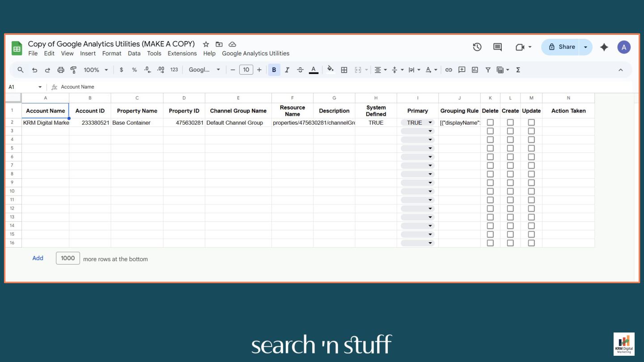Open the font family dropdown

[x=204, y=70]
